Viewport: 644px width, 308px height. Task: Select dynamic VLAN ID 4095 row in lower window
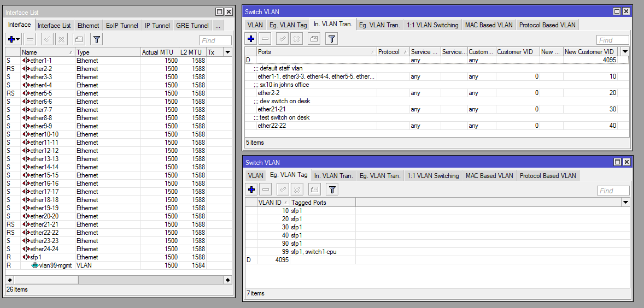[x=437, y=259]
